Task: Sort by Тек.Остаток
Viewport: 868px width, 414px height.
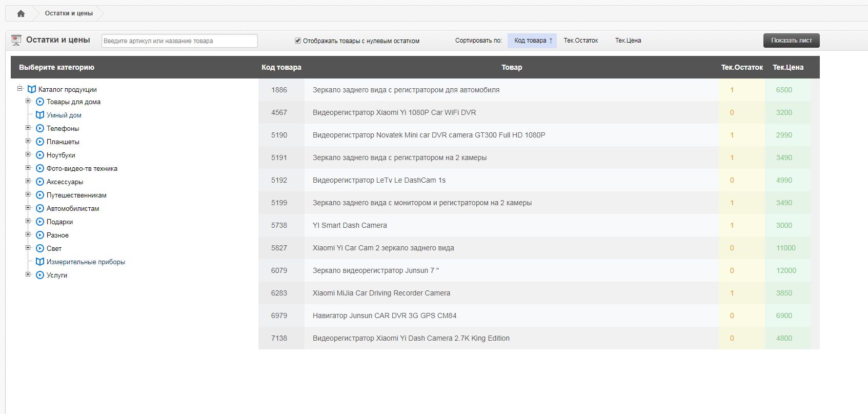Action: click(x=580, y=41)
